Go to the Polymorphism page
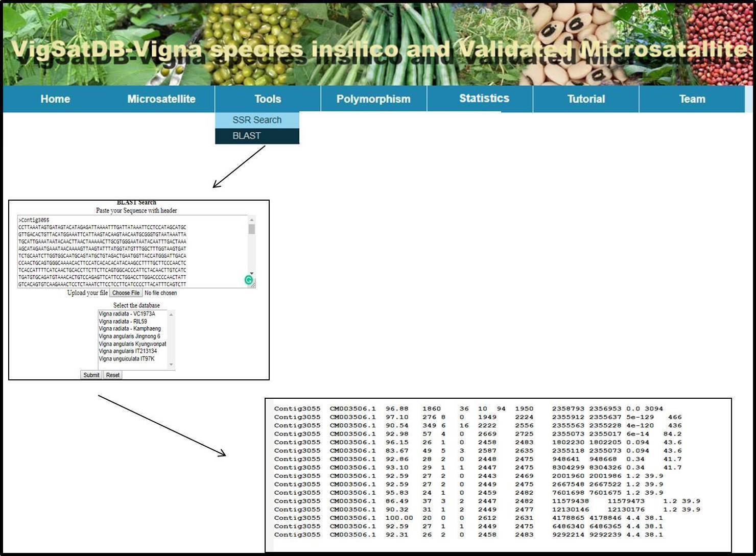756x556 pixels. [x=373, y=99]
